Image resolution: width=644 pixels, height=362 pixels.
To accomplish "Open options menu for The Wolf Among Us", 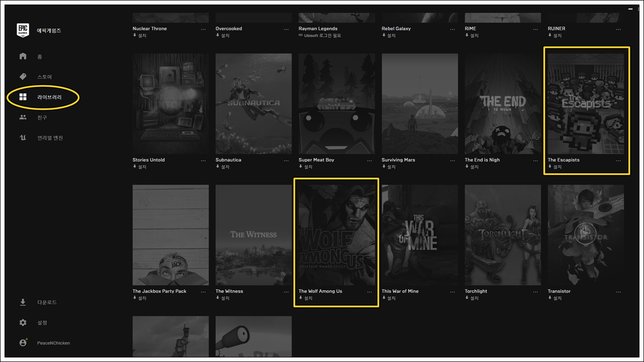I will click(370, 292).
